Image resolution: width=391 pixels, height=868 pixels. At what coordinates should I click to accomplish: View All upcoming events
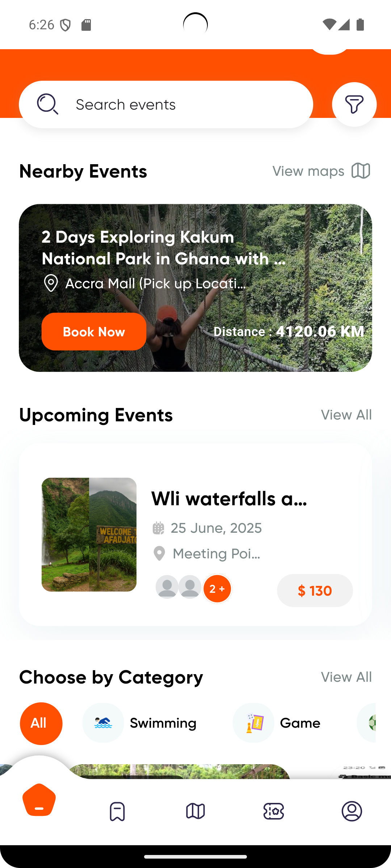tap(346, 415)
